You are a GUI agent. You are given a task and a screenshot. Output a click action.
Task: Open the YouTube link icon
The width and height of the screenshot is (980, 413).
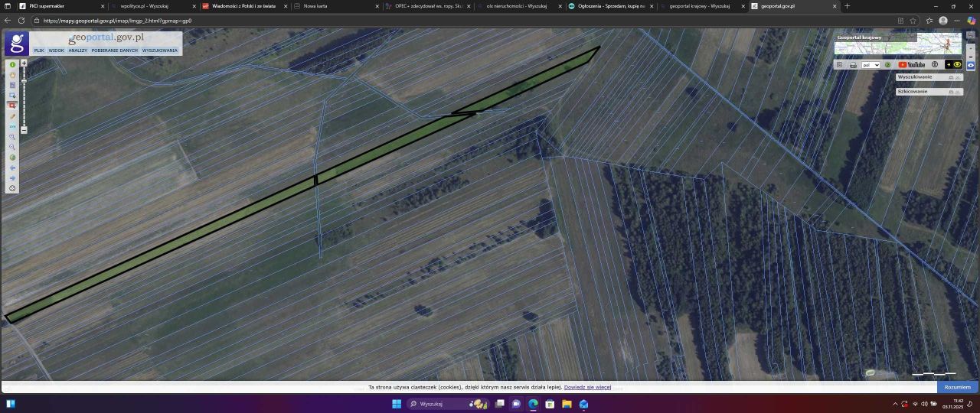click(x=911, y=65)
